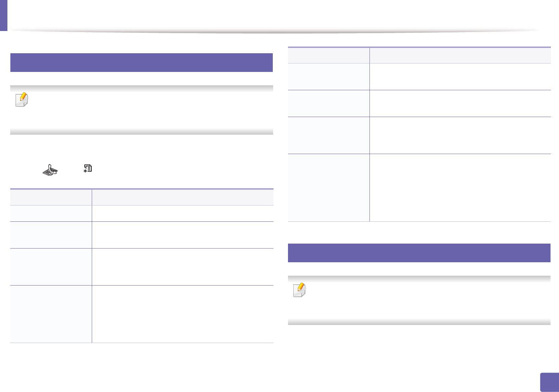This screenshot has height=392, width=559.
Task: Click right table's header row first column cell
Action: [x=329, y=55]
